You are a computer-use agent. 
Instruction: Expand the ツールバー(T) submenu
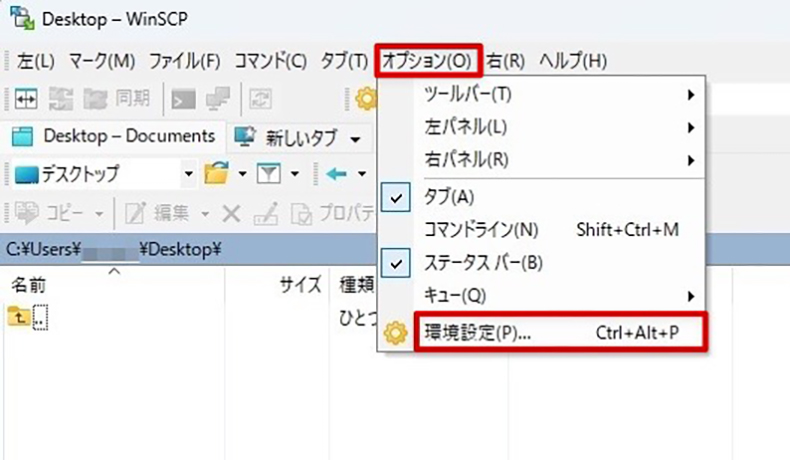click(x=541, y=94)
